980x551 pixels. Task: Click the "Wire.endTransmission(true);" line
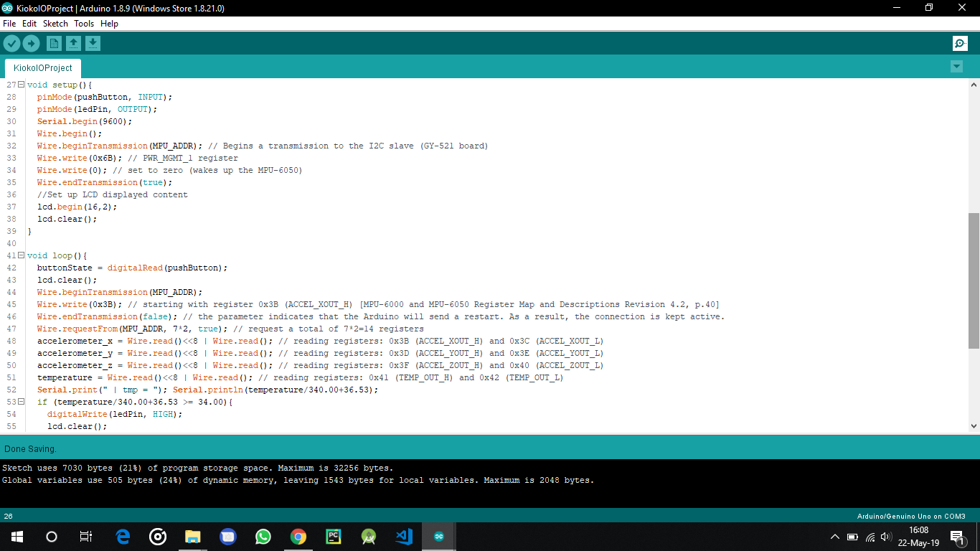click(x=105, y=182)
